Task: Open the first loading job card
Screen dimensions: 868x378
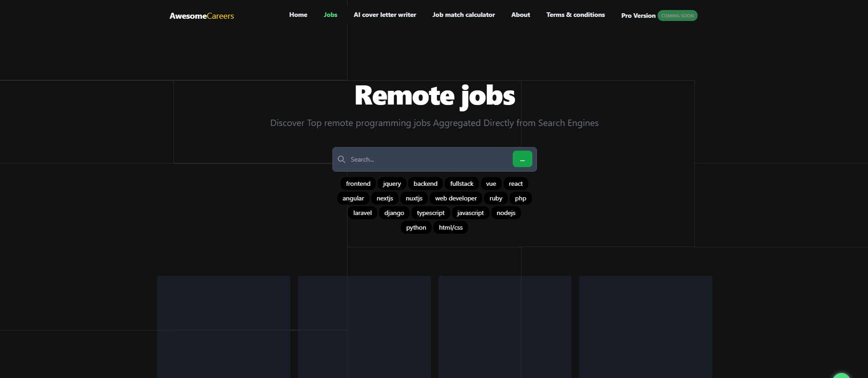Action: tap(224, 326)
